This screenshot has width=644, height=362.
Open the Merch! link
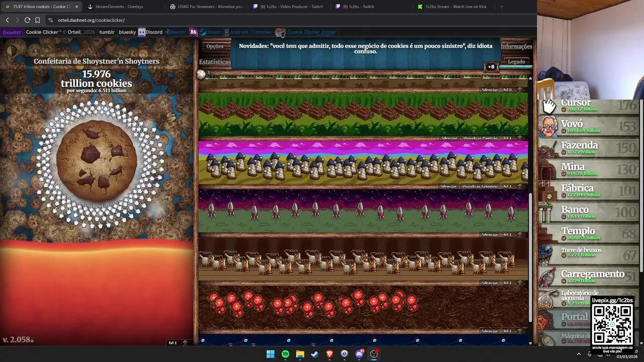[x=176, y=32]
